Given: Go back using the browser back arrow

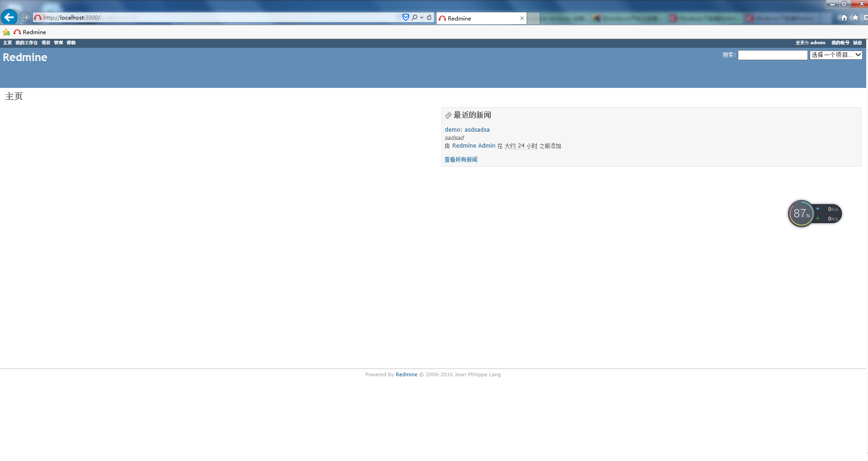Looking at the screenshot, I should click(x=9, y=17).
